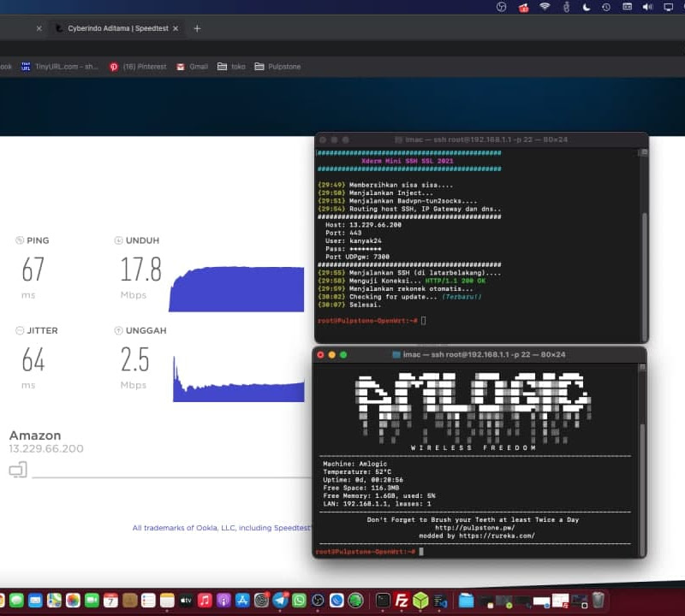Open the OBS icon in the menu bar
This screenshot has height=616, width=685.
click(502, 7)
